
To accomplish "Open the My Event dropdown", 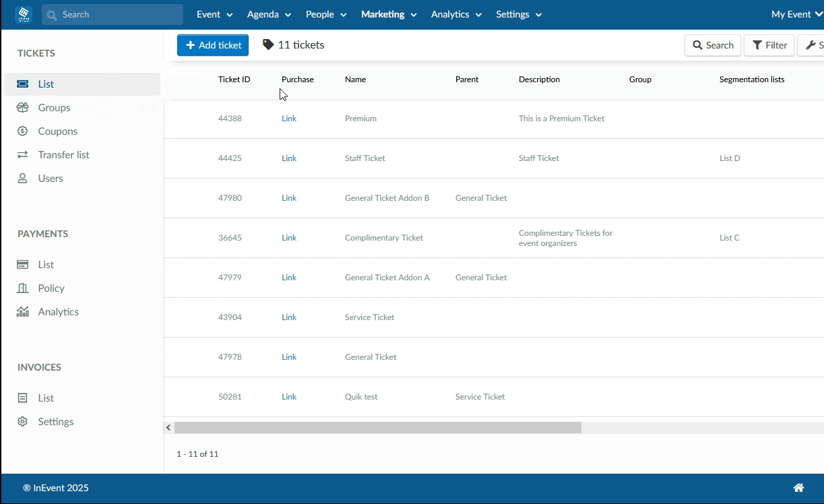I will (796, 14).
